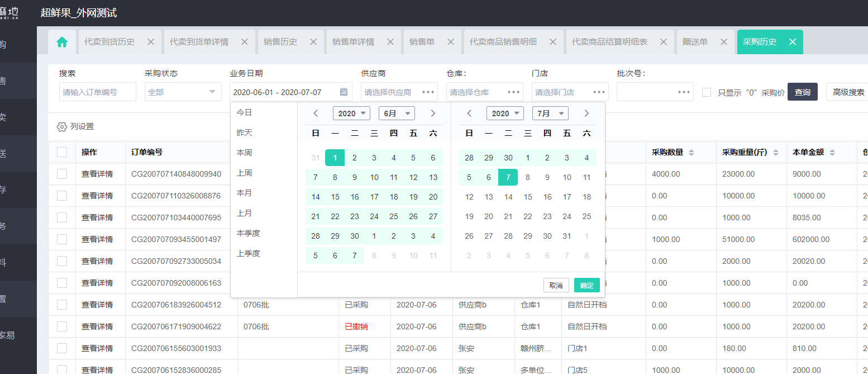This screenshot has height=374, width=868.
Task: Choose 本周 date shortcut
Action: pyautogui.click(x=245, y=153)
